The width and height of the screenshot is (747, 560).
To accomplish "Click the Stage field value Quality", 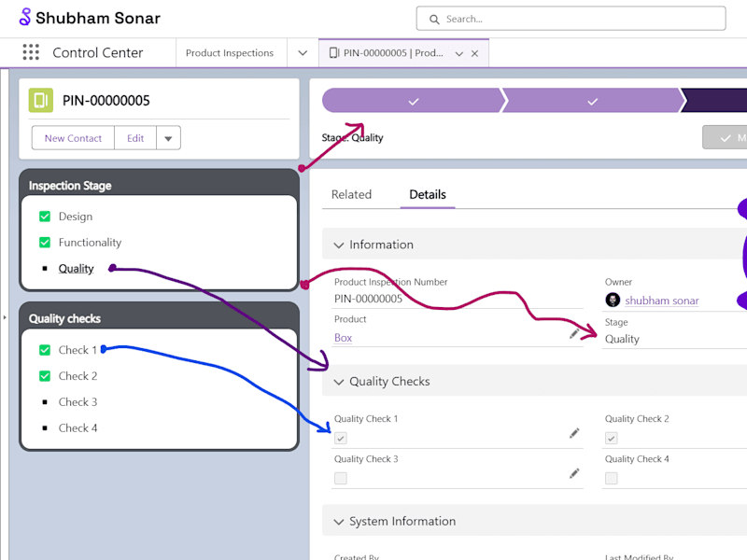I will click(622, 339).
